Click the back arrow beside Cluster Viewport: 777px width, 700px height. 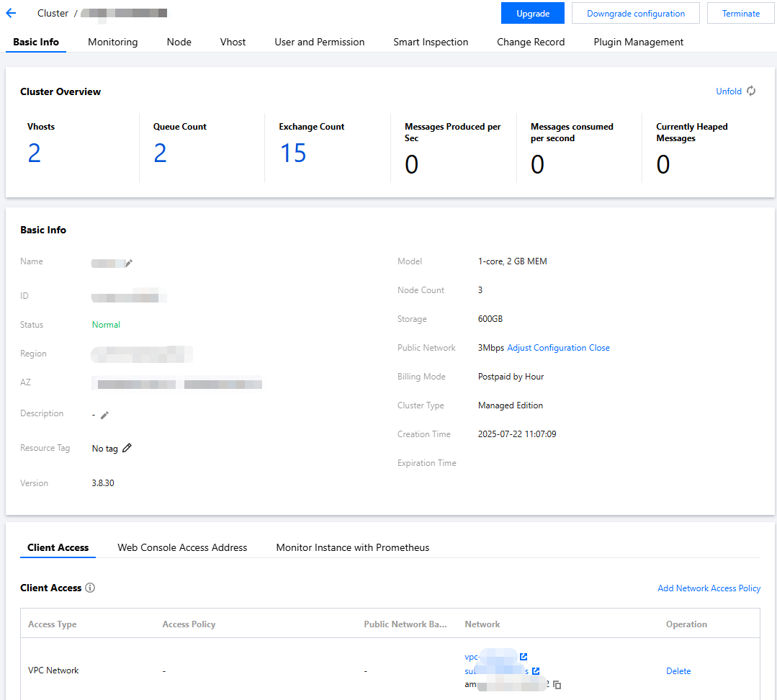tap(11, 13)
